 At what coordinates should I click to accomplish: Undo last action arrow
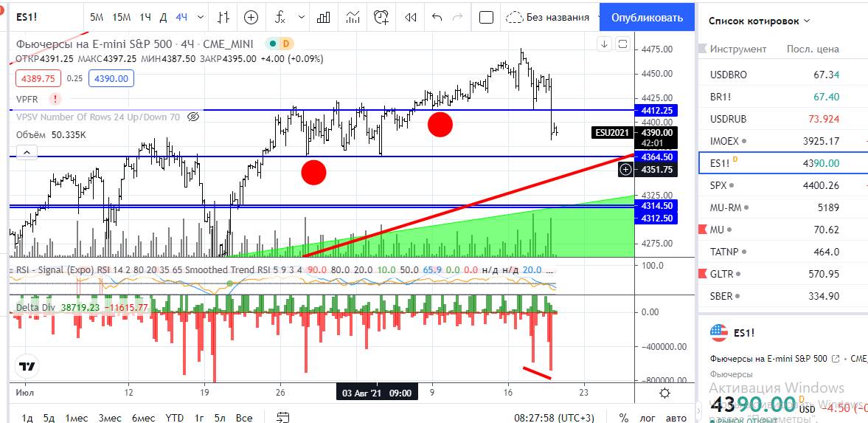[x=437, y=17]
